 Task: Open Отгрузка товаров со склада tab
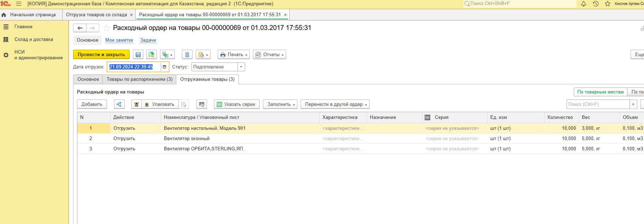pos(96,15)
